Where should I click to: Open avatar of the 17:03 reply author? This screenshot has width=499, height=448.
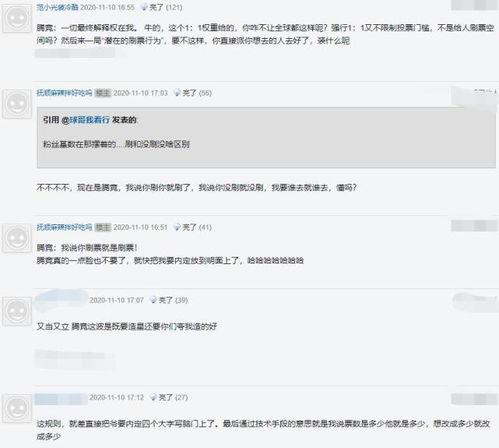pos(17,104)
